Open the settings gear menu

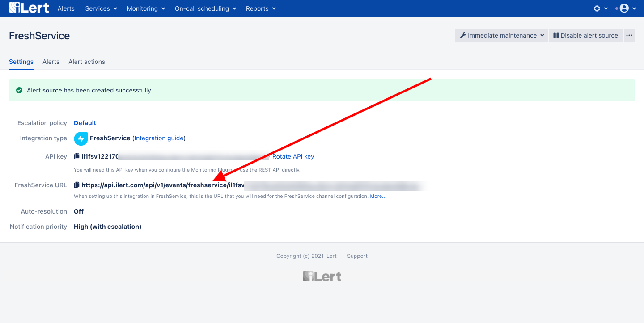click(x=601, y=8)
